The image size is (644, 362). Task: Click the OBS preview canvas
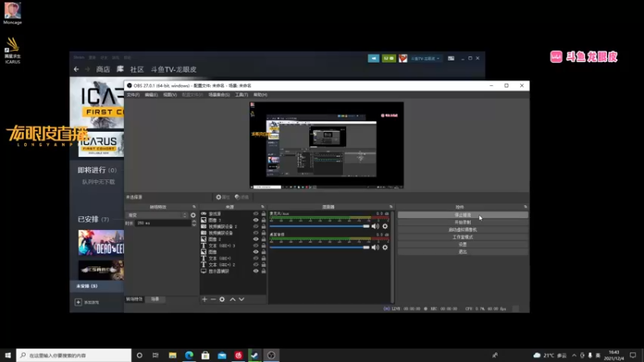(327, 146)
